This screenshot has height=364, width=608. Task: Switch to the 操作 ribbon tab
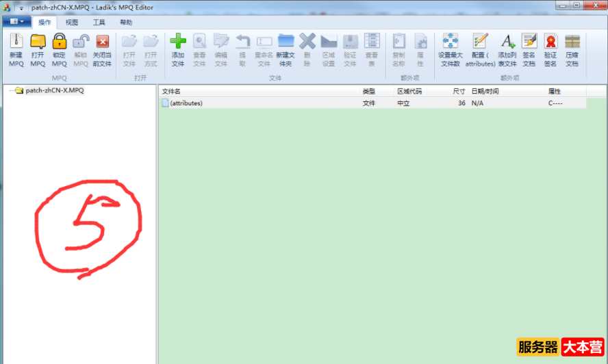[45, 23]
